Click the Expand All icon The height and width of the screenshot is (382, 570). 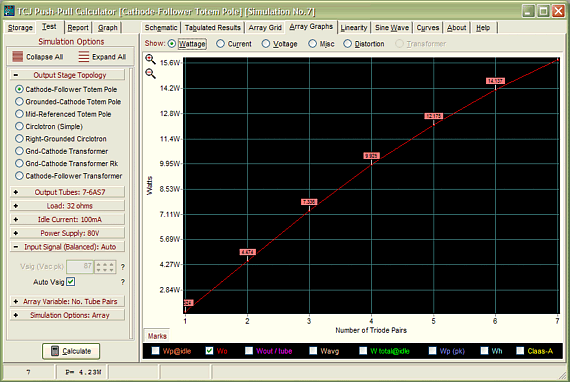84,57
